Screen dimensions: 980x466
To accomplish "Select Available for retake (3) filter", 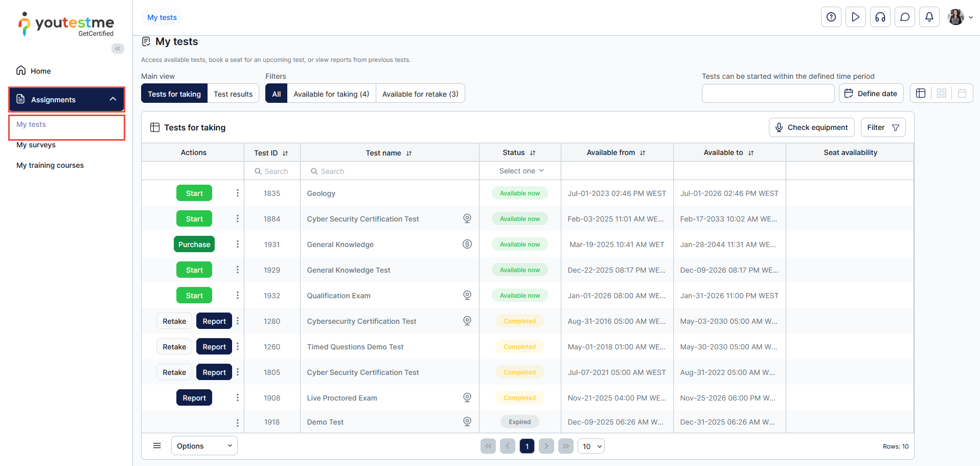I will (420, 94).
